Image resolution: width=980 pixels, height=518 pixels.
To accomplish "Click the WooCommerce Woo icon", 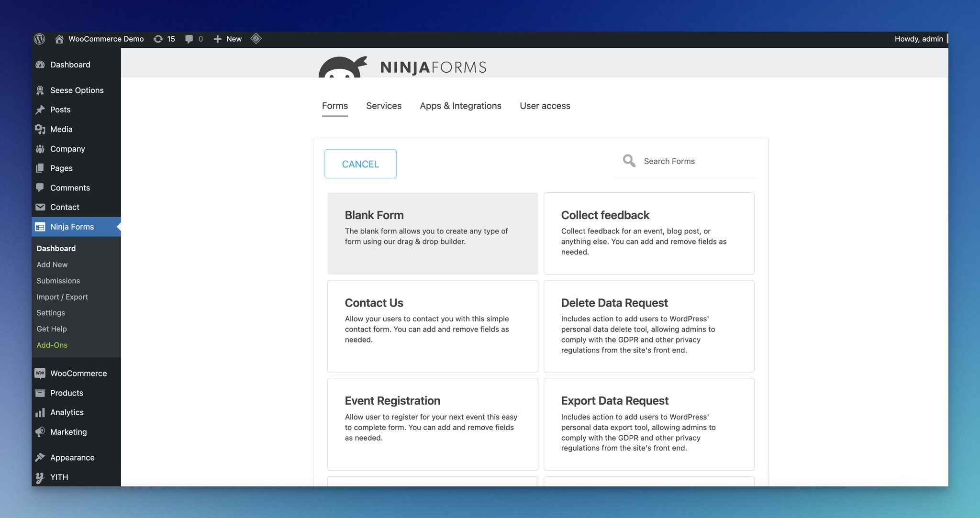I will (x=40, y=373).
